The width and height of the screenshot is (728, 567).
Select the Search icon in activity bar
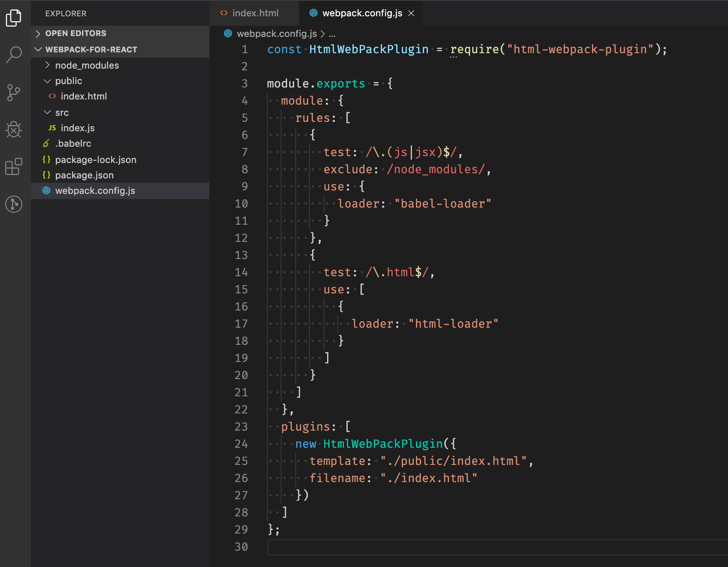pos(14,55)
